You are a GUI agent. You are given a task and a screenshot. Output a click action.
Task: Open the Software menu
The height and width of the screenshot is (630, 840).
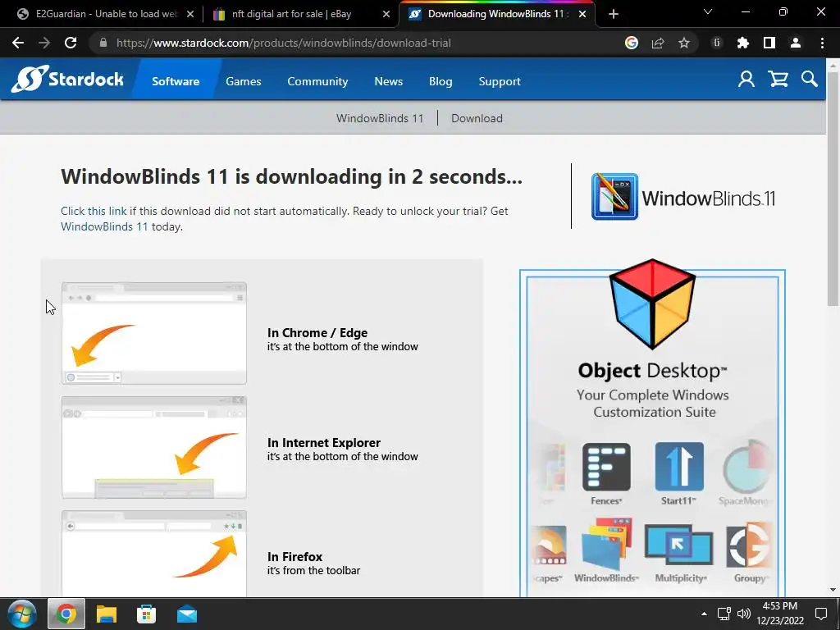point(176,81)
